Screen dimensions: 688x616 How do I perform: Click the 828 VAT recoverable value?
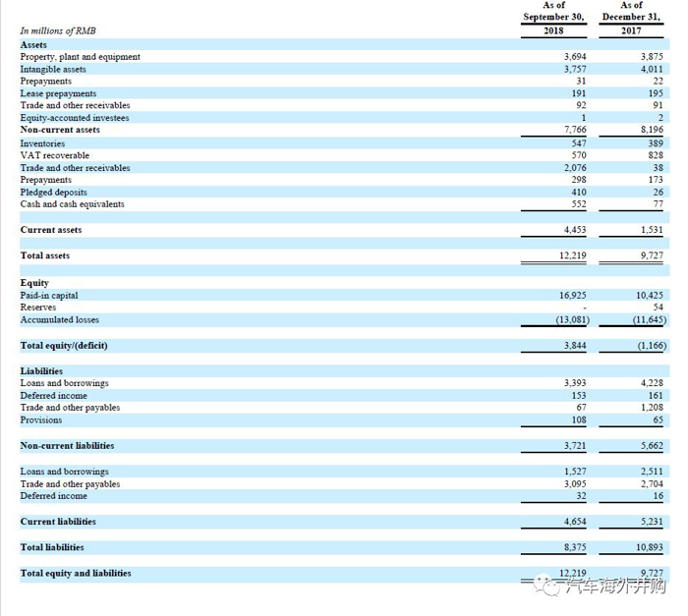pos(656,155)
